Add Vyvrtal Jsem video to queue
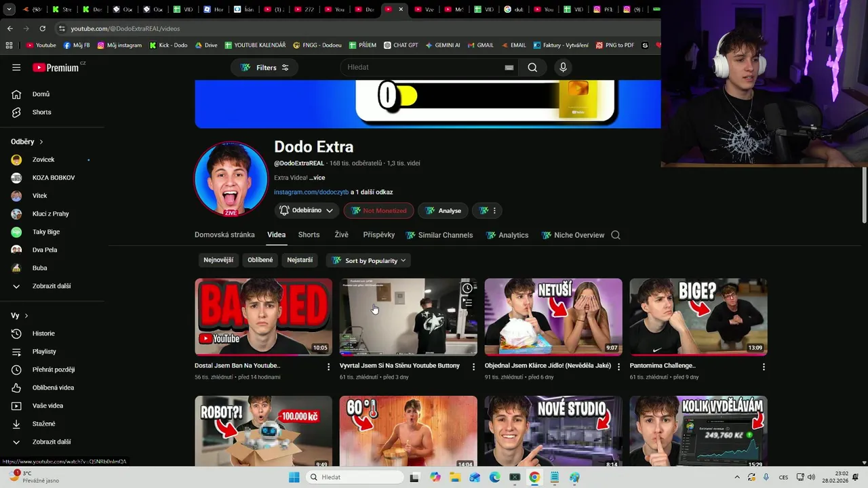The height and width of the screenshot is (488, 868). (x=467, y=303)
